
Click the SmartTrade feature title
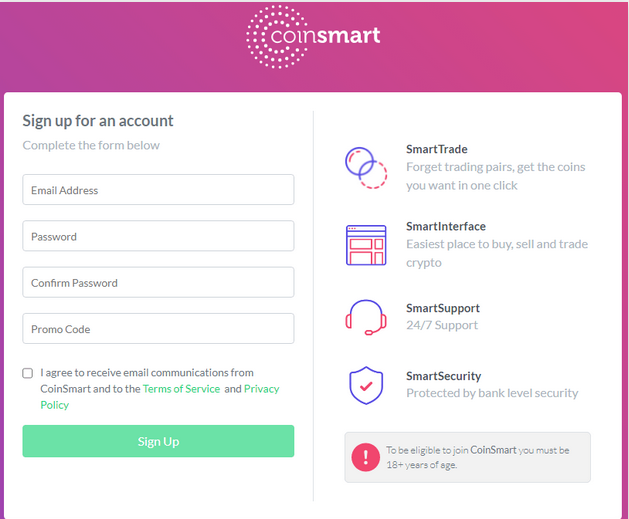[436, 150]
